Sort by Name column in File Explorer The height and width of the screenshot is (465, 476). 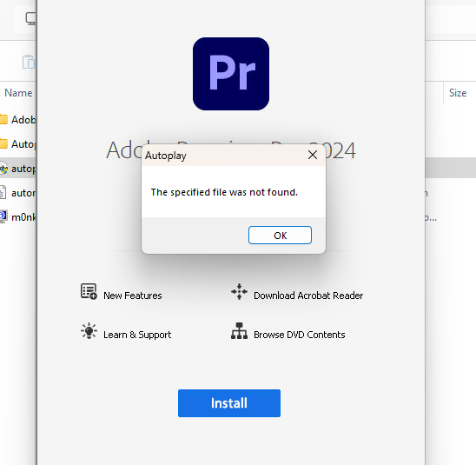(18, 93)
